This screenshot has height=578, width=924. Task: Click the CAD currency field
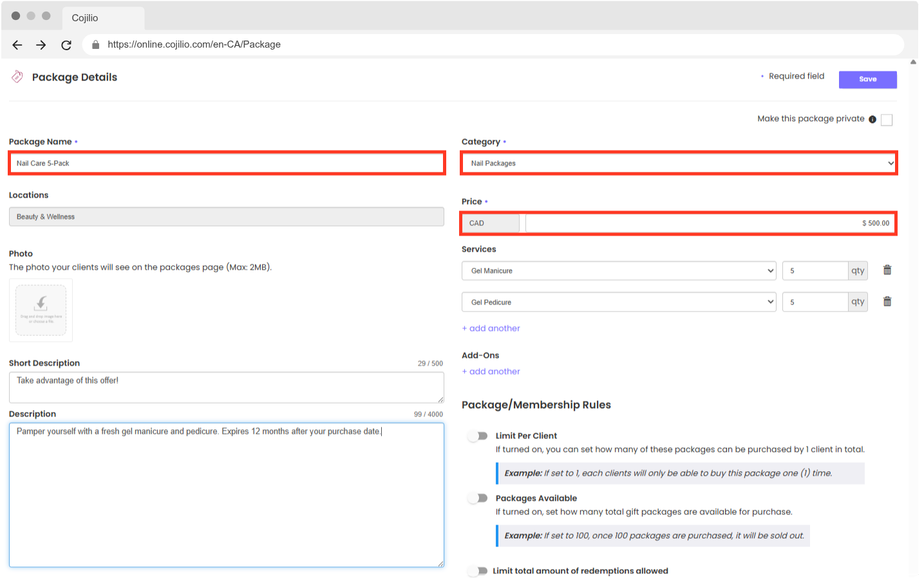pyautogui.click(x=491, y=223)
